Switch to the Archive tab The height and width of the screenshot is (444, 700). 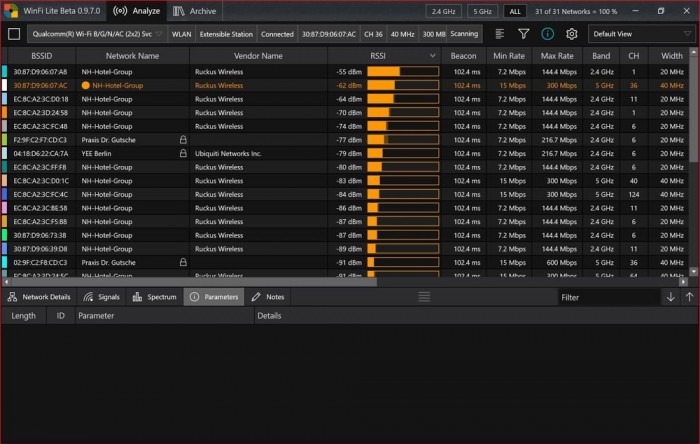pos(194,11)
